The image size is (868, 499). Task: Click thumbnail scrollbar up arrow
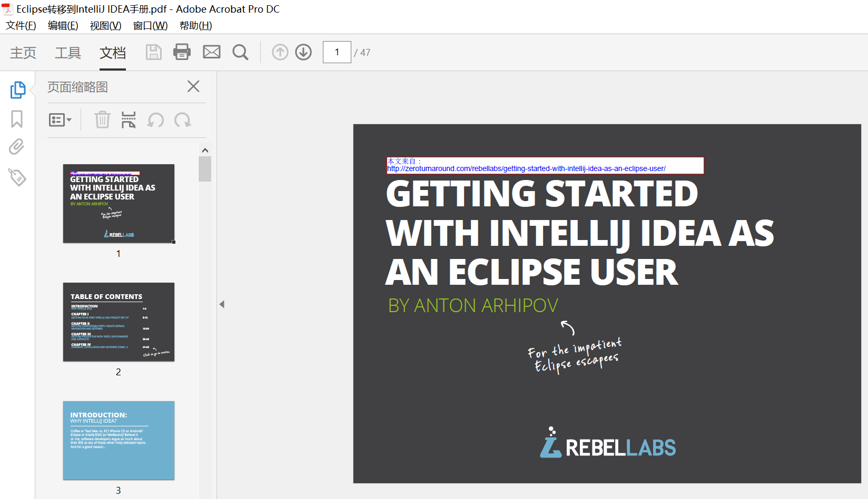205,150
